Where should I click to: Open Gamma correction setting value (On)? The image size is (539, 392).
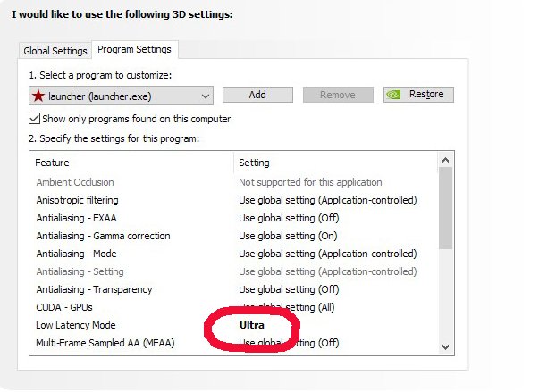coord(288,236)
